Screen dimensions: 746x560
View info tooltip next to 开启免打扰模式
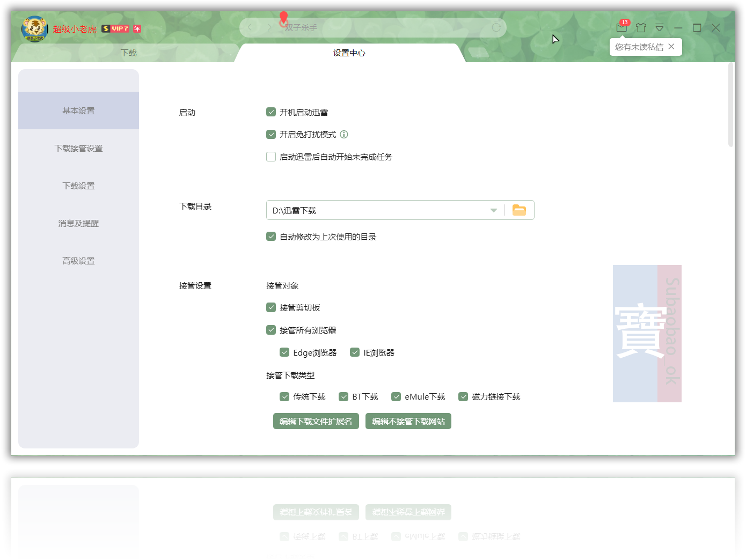tap(344, 134)
